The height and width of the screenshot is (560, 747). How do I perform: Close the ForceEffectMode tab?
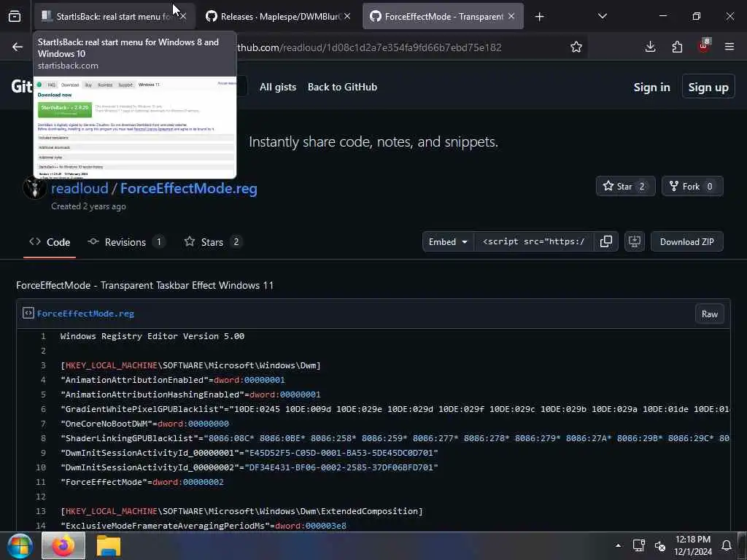[x=511, y=16]
